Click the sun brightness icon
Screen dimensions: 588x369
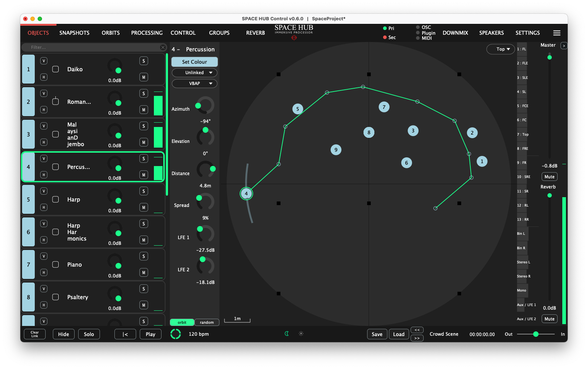(301, 334)
